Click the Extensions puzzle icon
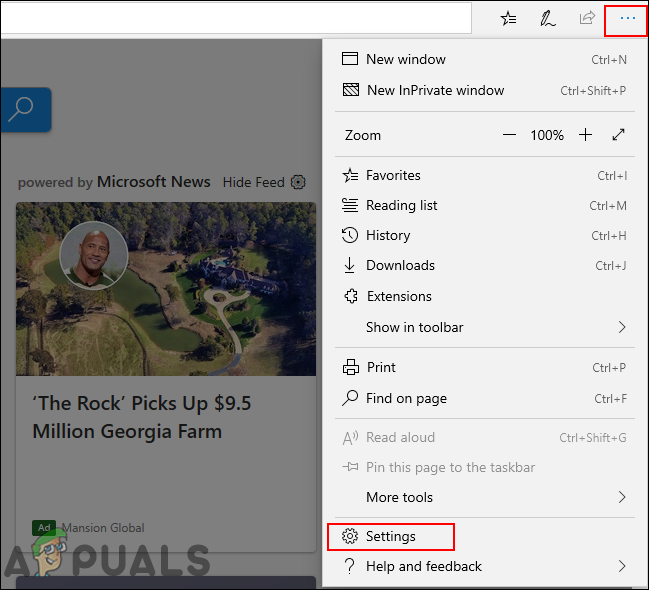 (x=351, y=296)
